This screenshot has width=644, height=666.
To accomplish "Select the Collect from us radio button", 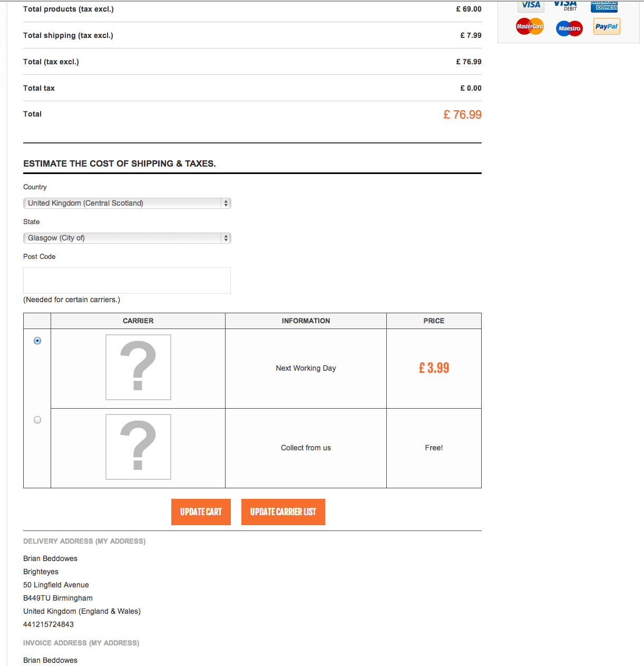I will click(37, 420).
